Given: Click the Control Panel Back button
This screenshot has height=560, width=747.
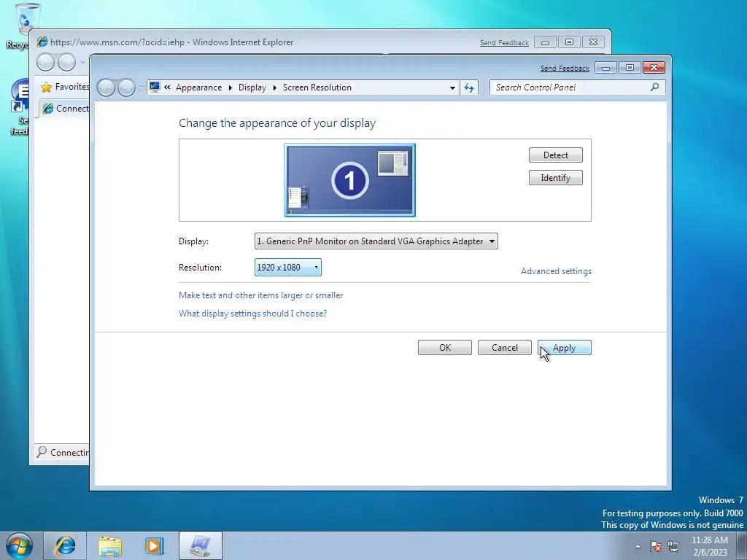Looking at the screenshot, I should tap(107, 87).
